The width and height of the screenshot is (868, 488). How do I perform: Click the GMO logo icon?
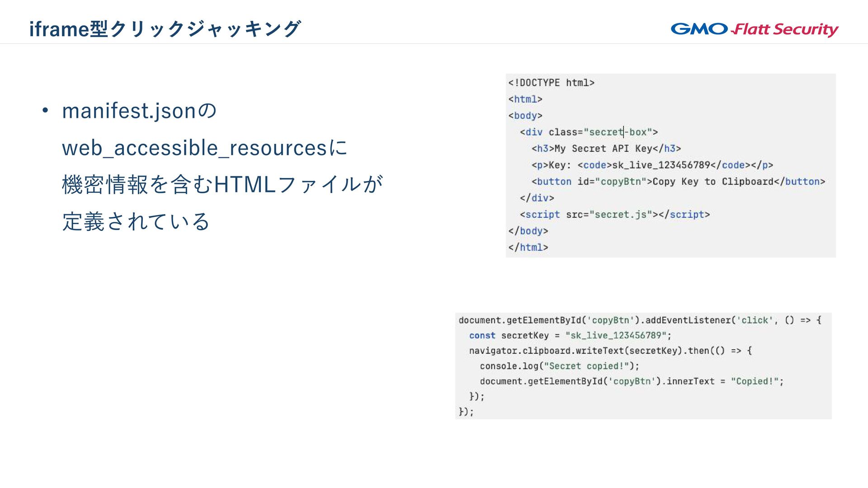(699, 29)
